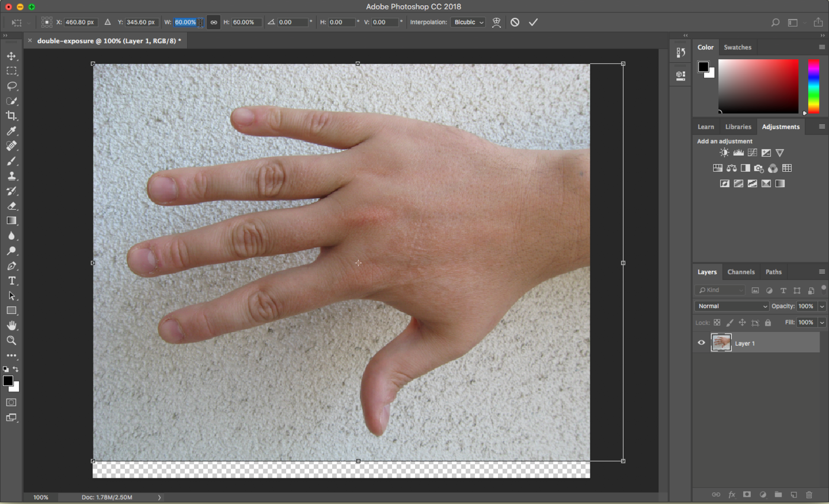Open the Normal blend mode dropdown

(732, 306)
